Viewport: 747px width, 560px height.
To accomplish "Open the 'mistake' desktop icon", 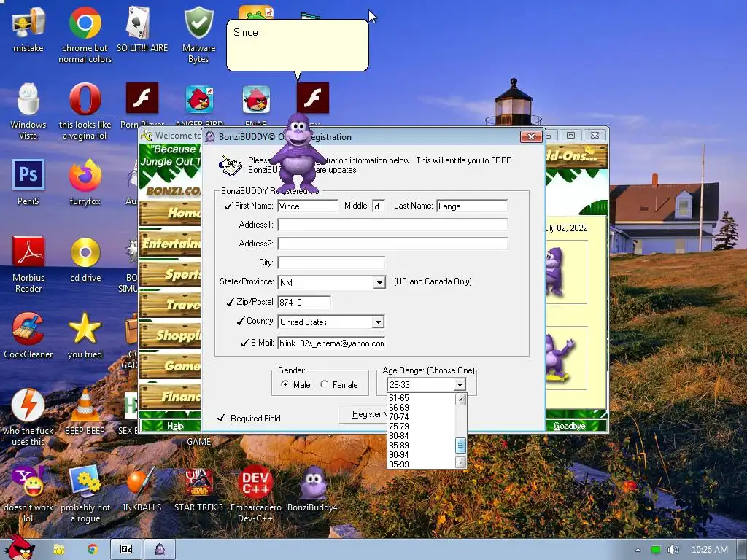I will [28, 29].
